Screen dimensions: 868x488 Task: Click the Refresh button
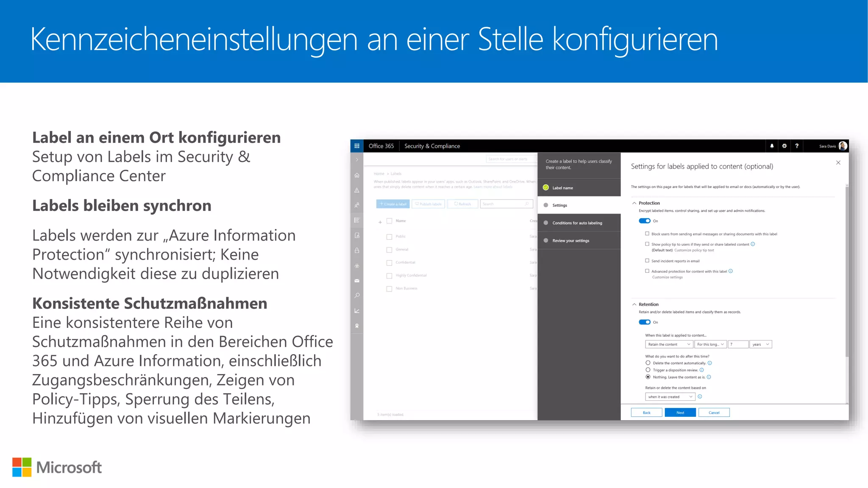tap(462, 204)
